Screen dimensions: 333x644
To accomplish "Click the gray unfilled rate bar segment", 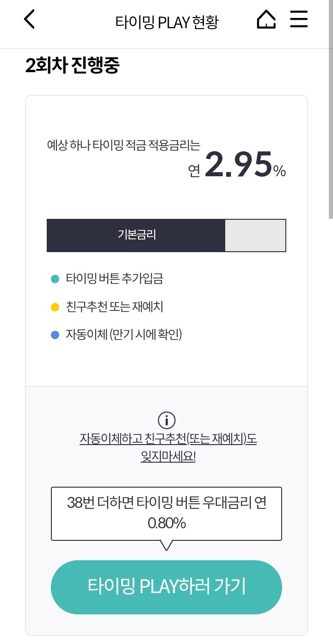I will pyautogui.click(x=255, y=235).
